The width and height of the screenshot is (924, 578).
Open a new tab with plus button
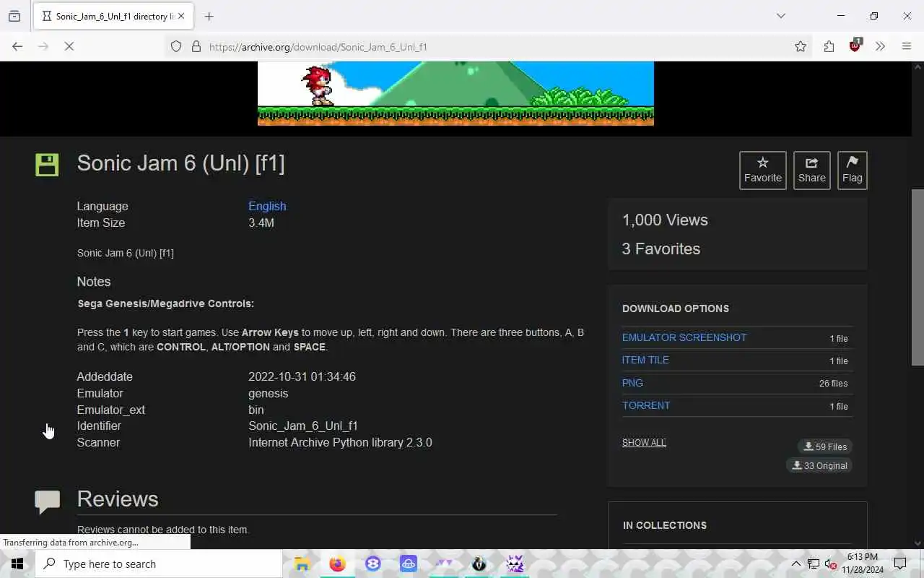[209, 16]
